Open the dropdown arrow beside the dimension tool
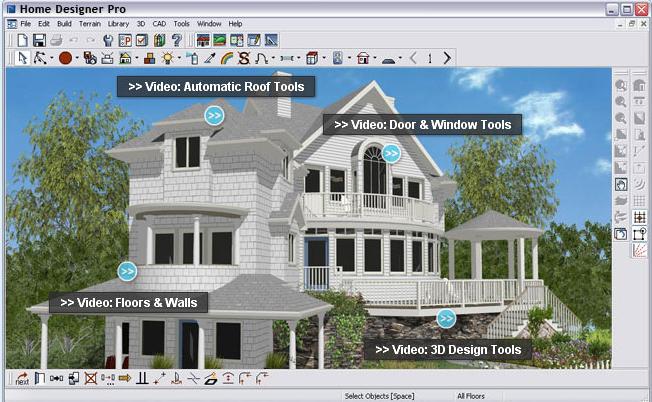This screenshot has width=652, height=402. (299, 58)
